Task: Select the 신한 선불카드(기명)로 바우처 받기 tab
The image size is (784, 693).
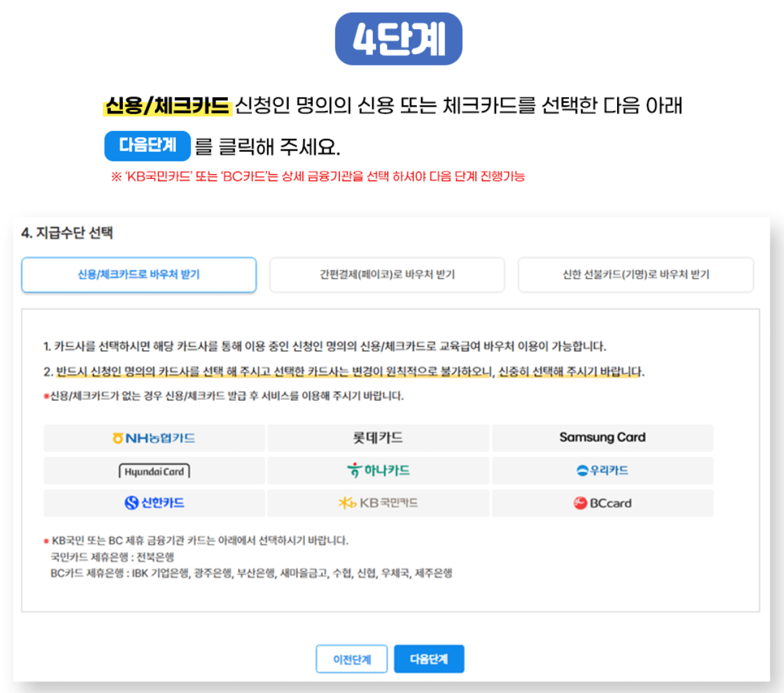Action: pos(635,274)
